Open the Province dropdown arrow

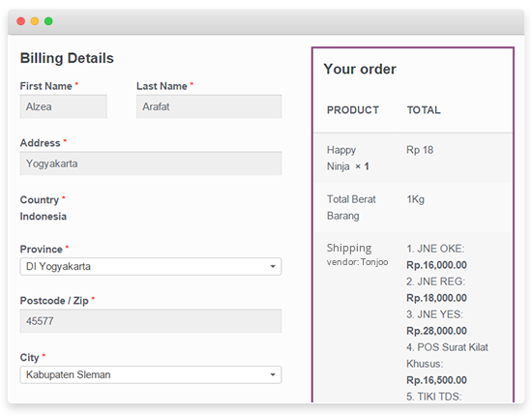pyautogui.click(x=273, y=266)
